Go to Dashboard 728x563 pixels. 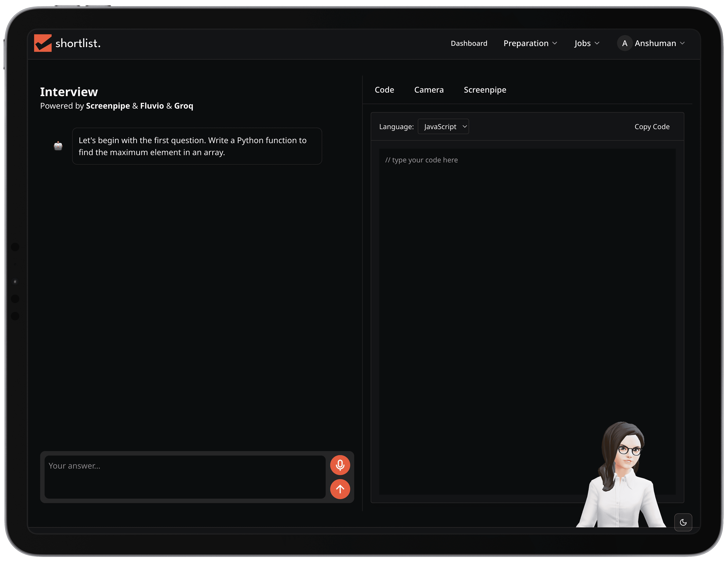469,43
